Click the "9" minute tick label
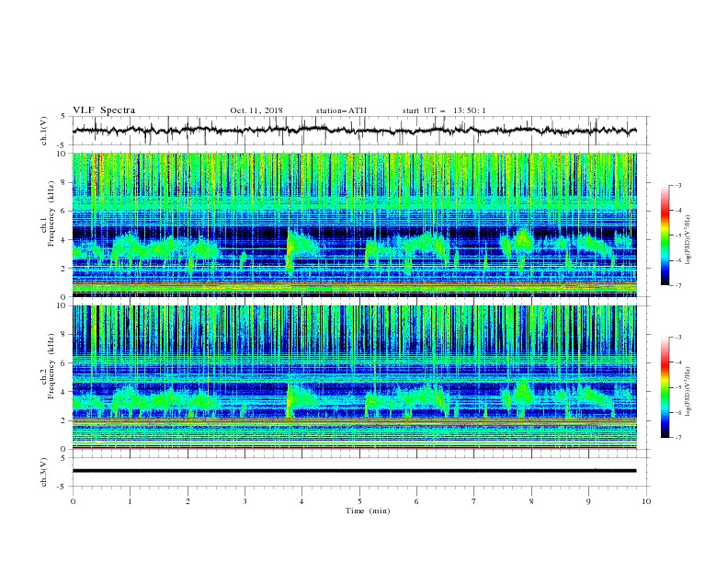Screen dimensions: 728x563 coord(588,501)
